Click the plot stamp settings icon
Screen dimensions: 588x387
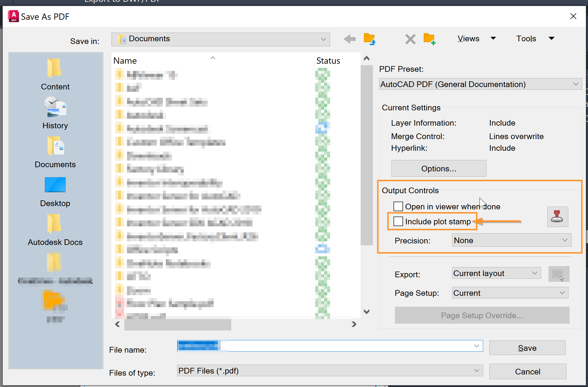pyautogui.click(x=557, y=217)
